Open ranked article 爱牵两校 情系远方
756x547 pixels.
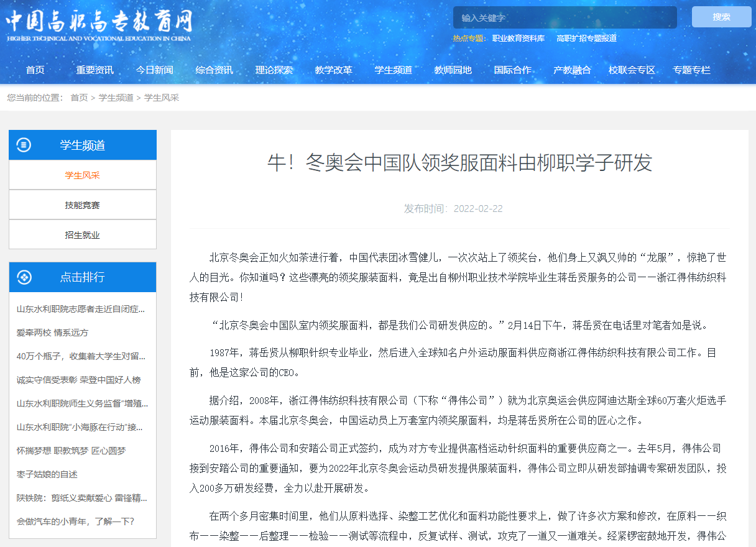[x=53, y=333]
